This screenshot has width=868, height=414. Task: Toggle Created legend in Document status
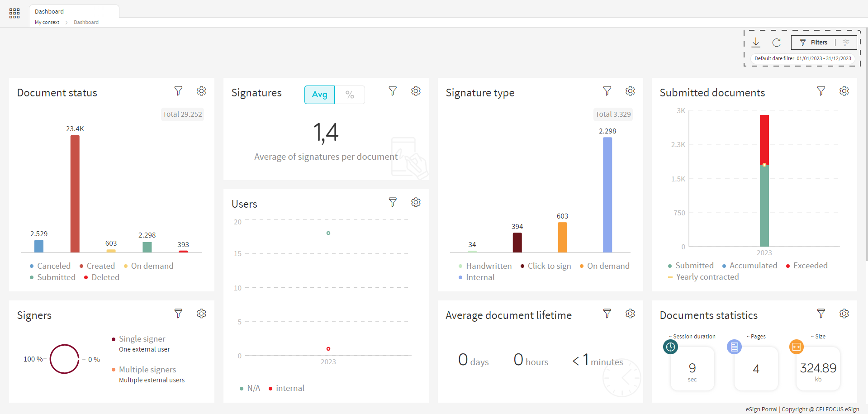[x=97, y=266]
